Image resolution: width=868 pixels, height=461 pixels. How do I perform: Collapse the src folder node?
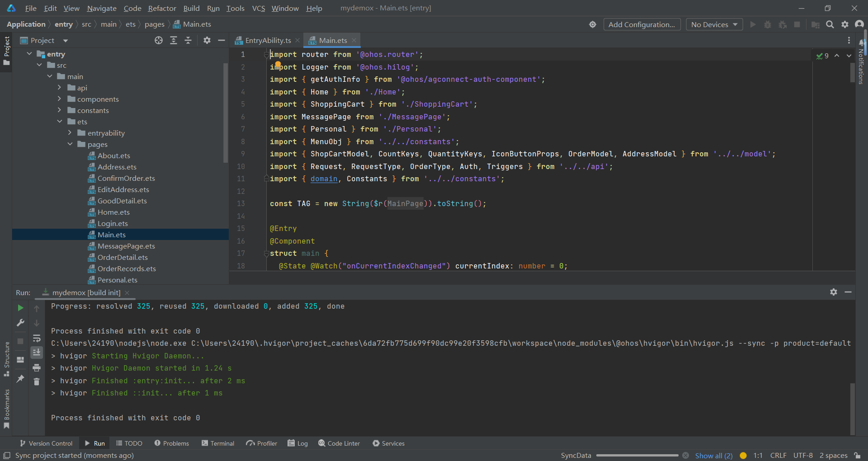pos(40,65)
